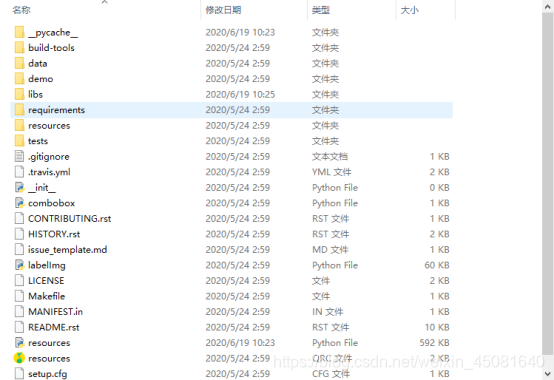Click the 60 KB size of labelImg
Viewport: 554px width, 380px height.
[437, 265]
